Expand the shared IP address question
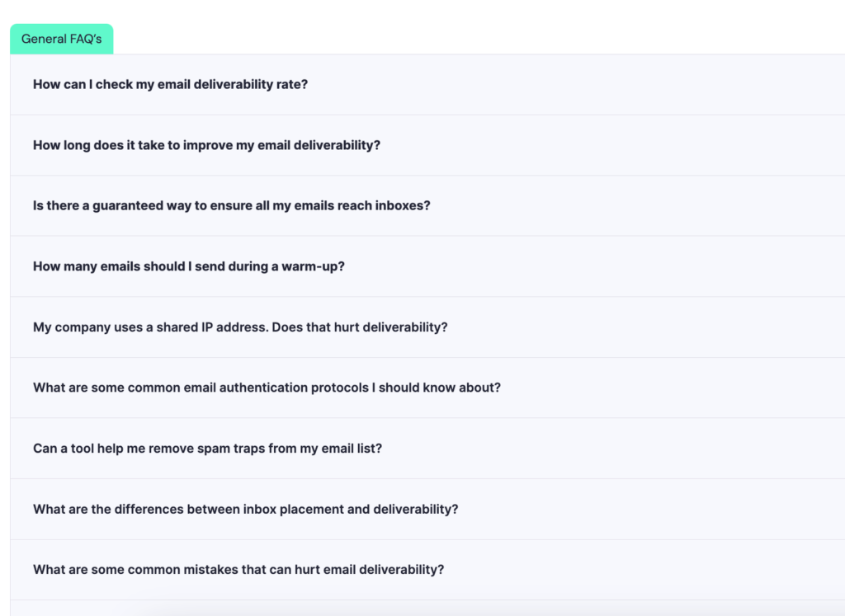The height and width of the screenshot is (616, 845). click(240, 327)
